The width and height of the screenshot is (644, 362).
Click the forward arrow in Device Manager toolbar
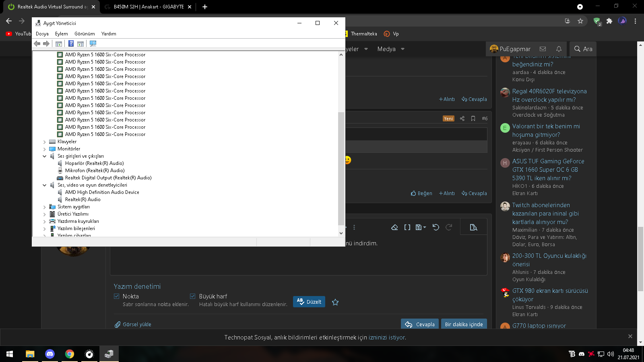click(x=46, y=43)
